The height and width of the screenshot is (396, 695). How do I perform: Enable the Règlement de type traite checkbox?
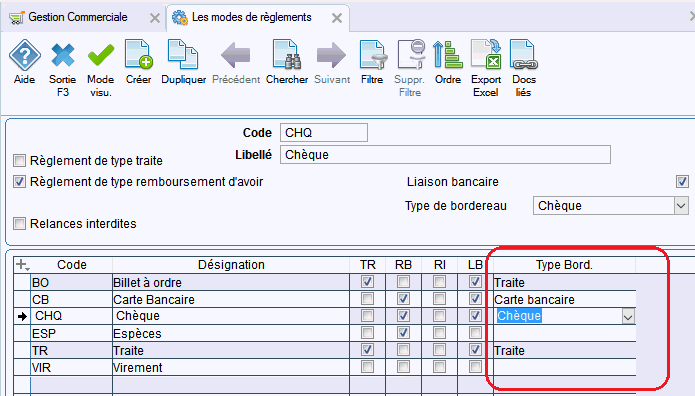click(20, 161)
